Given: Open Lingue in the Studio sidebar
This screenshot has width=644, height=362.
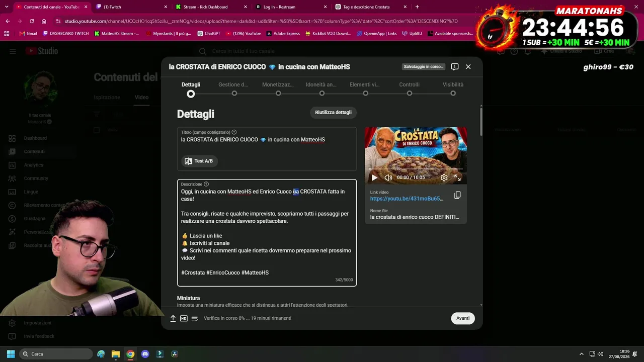Looking at the screenshot, I should (x=31, y=192).
